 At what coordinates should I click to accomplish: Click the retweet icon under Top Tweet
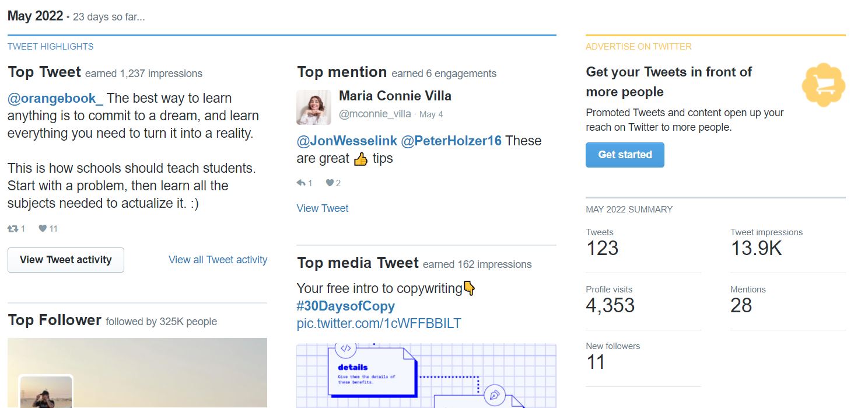[x=13, y=229]
